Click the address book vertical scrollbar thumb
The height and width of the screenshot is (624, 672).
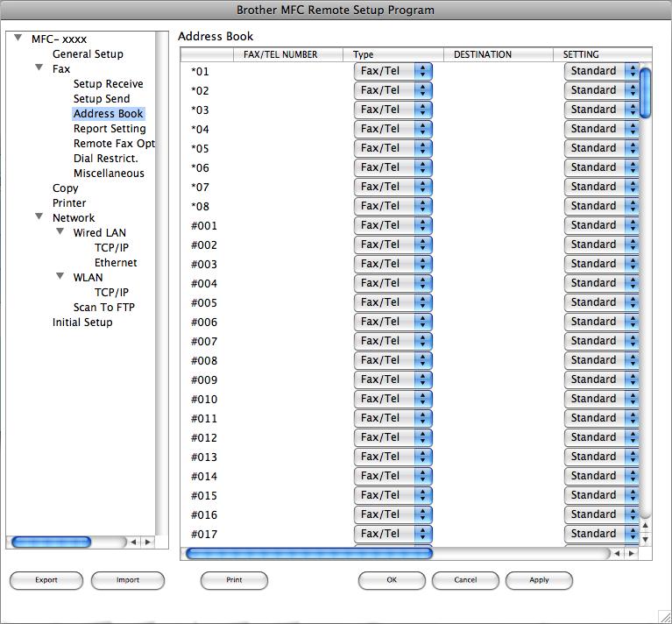pos(645,93)
